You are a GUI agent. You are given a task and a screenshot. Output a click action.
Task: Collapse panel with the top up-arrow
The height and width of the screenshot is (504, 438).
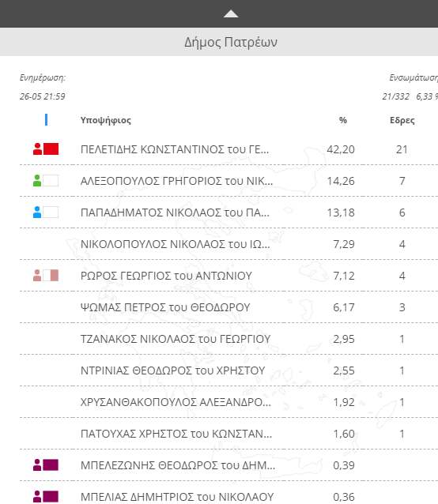point(231,13)
